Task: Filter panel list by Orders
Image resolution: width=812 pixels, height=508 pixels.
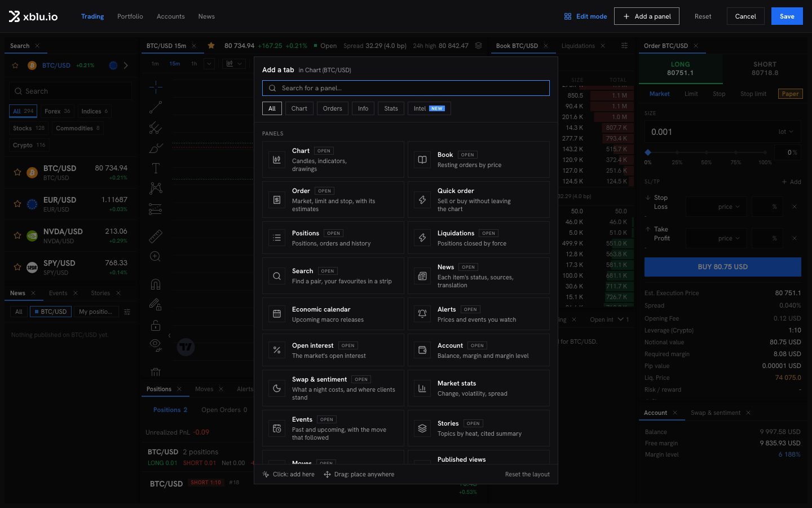Action: (x=333, y=108)
